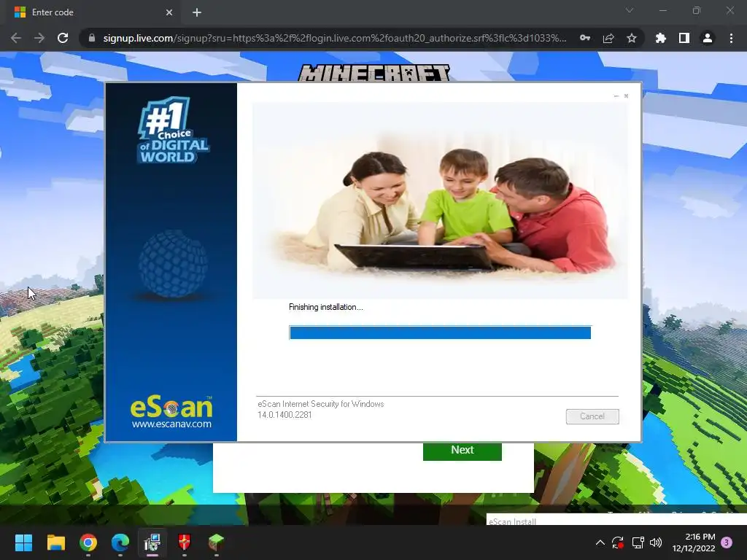Click the family photo in the installer
747x560 pixels.
click(440, 201)
